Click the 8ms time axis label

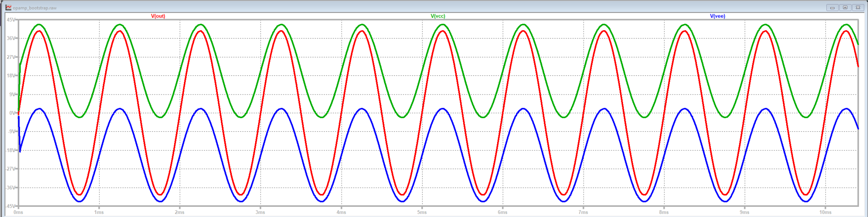click(664, 212)
